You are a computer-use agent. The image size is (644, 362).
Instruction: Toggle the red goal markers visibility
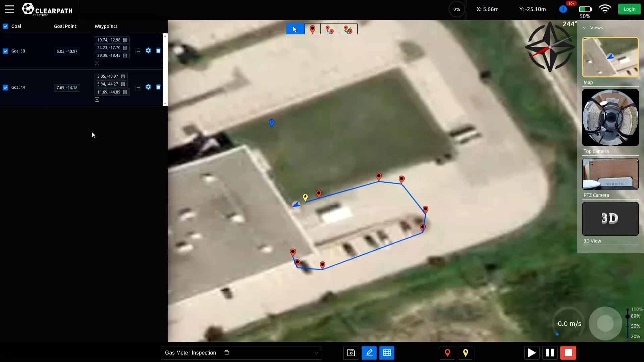tap(447, 353)
